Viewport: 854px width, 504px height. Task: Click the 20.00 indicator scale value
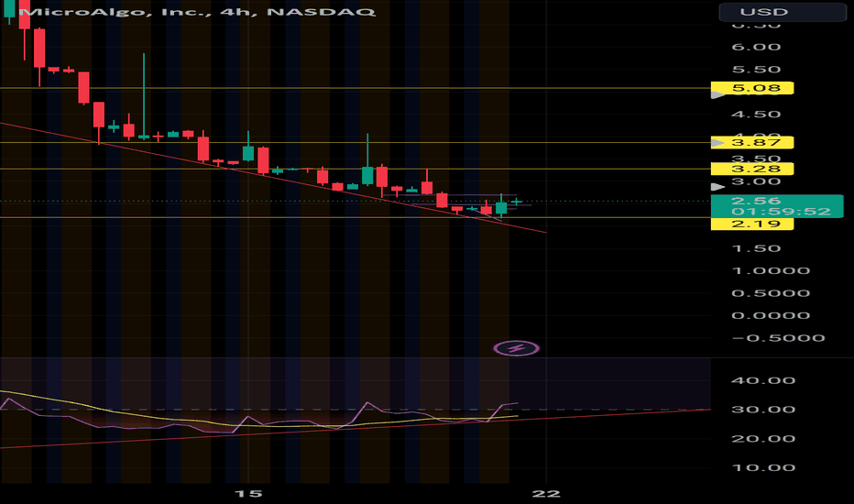click(x=763, y=439)
